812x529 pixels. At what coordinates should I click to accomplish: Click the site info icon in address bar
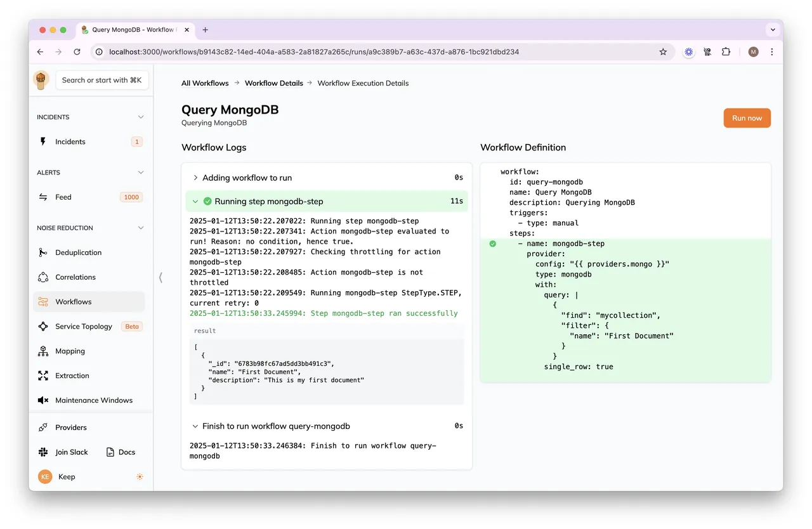tap(100, 52)
